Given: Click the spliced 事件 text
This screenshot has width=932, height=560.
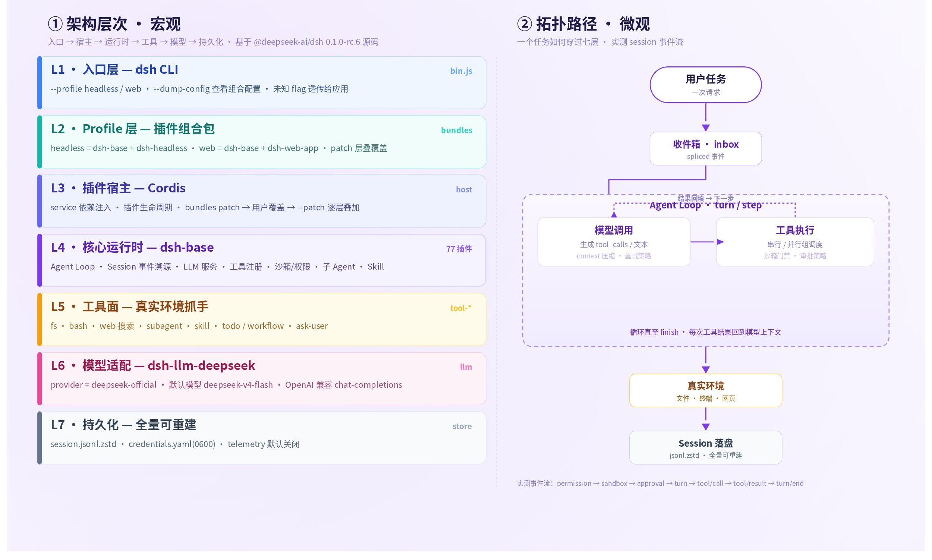Looking at the screenshot, I should [706, 156].
